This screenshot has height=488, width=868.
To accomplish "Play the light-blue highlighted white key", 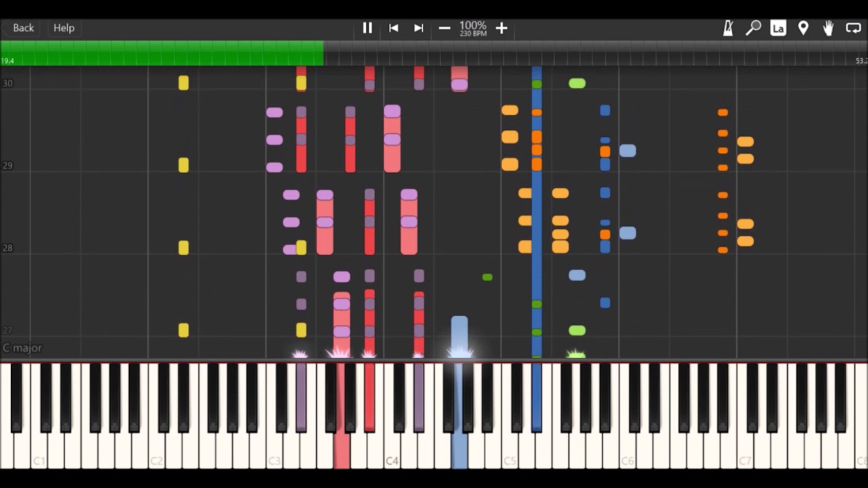I will (x=459, y=451).
